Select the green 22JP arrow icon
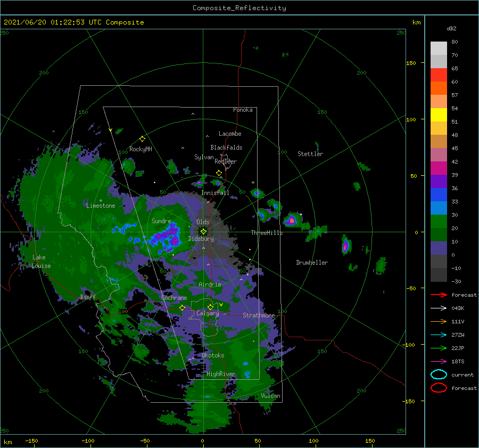 tap(439, 348)
